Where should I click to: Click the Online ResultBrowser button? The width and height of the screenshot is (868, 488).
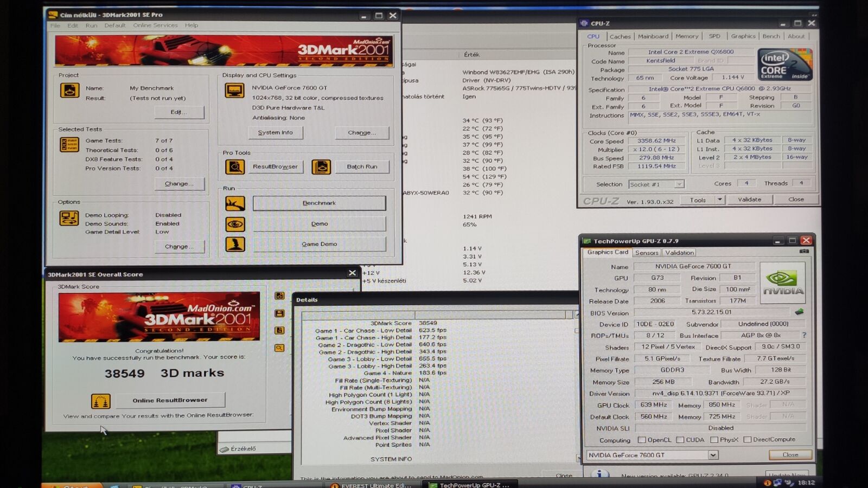[x=170, y=400]
